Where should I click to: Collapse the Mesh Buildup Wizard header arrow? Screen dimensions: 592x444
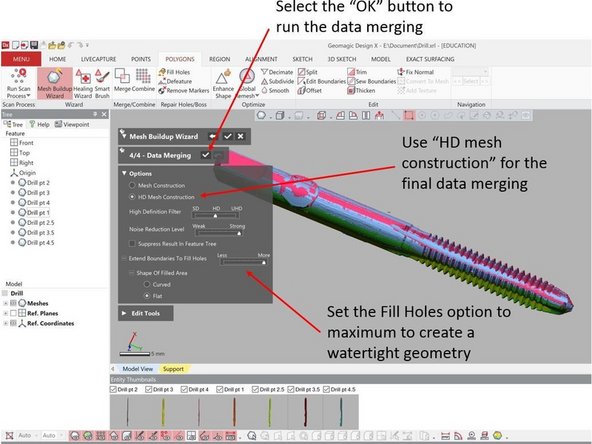[x=124, y=136]
